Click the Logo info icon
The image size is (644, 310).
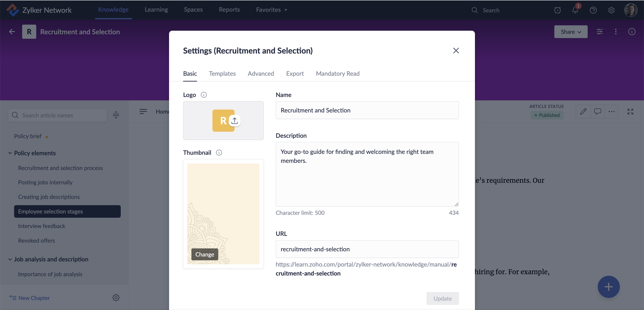(x=203, y=95)
